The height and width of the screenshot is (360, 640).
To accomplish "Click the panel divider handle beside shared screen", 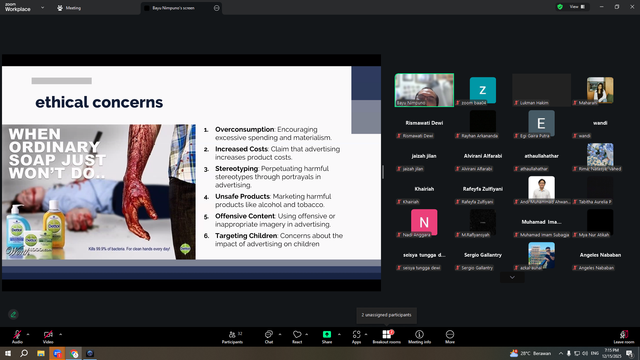I will tap(383, 172).
